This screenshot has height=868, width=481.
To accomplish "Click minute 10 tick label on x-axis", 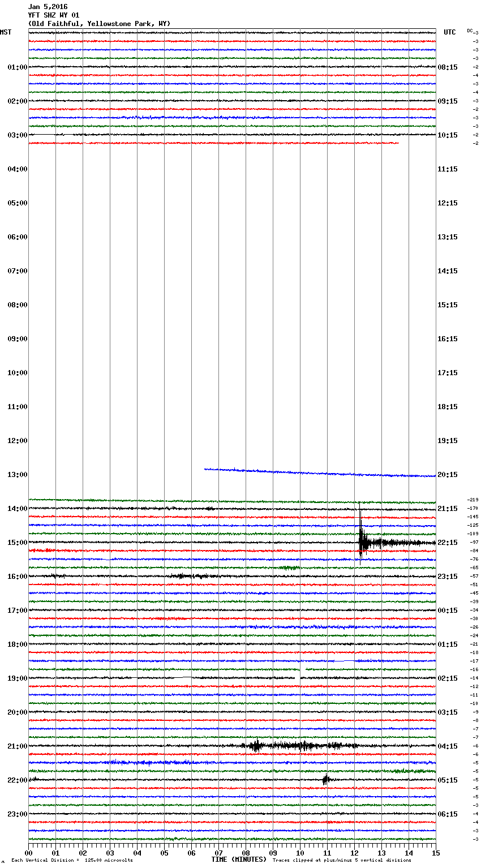I will coord(300,853).
